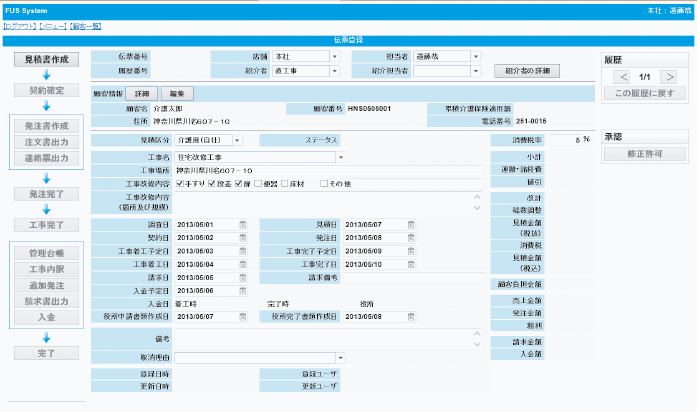
Task: Open calendar icon for 発注日 date
Action: tap(411, 237)
